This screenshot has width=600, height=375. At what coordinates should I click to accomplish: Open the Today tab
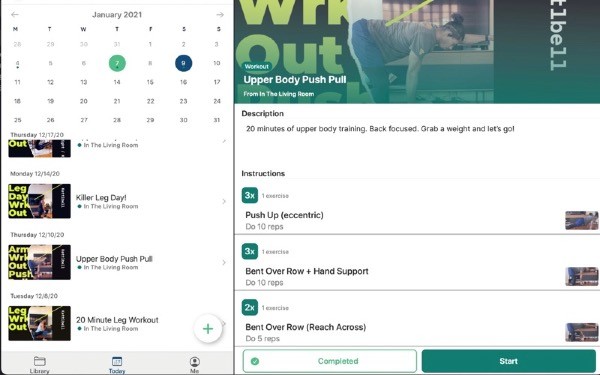(x=117, y=365)
